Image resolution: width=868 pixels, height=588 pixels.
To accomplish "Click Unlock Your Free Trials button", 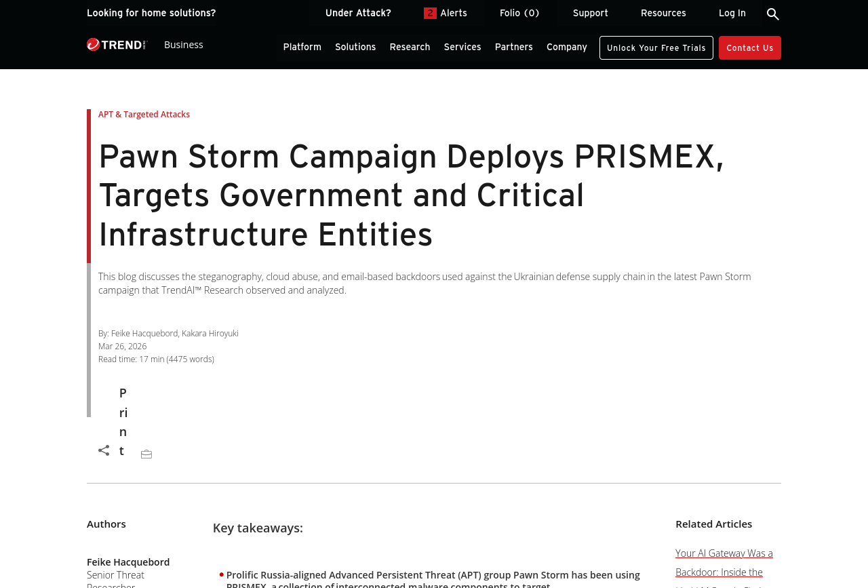I will 656,47.
